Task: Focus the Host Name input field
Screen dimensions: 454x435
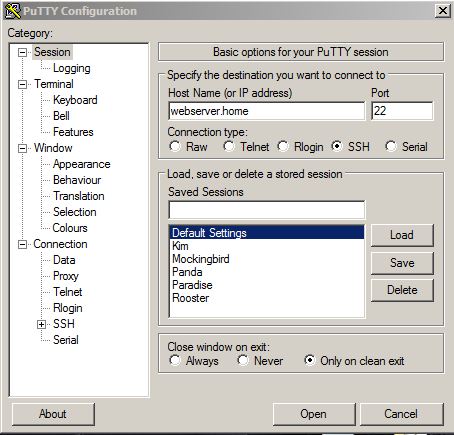Action: (266, 111)
